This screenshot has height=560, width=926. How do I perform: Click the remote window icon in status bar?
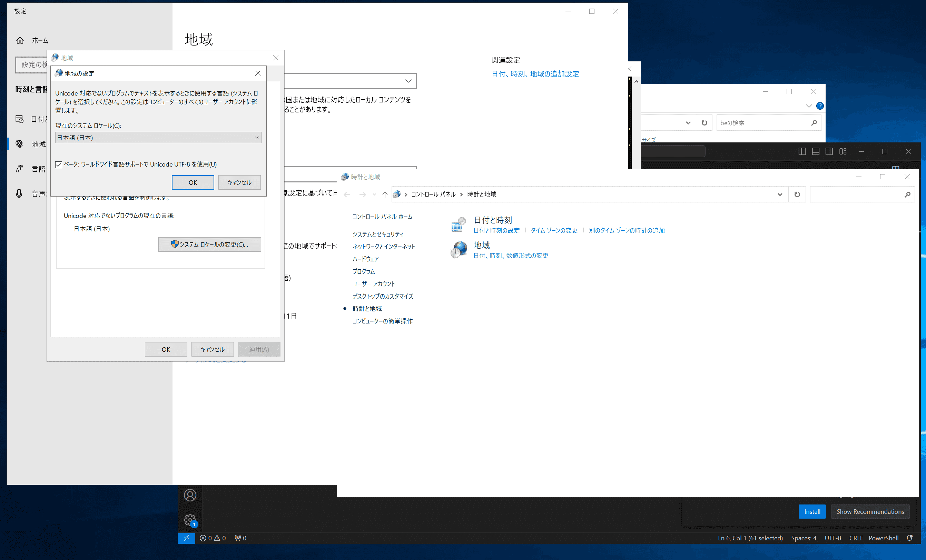coord(186,538)
